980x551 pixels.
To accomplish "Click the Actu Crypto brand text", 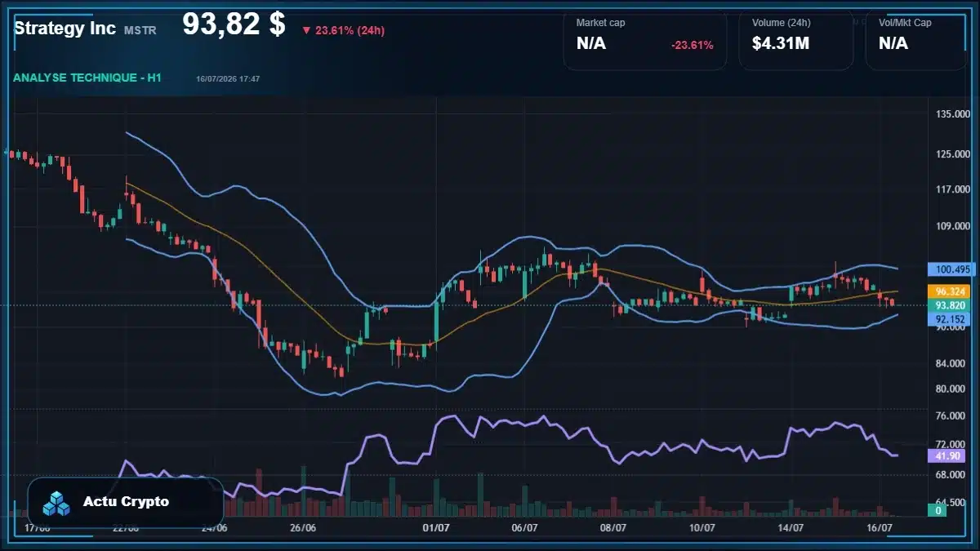I will click(126, 501).
